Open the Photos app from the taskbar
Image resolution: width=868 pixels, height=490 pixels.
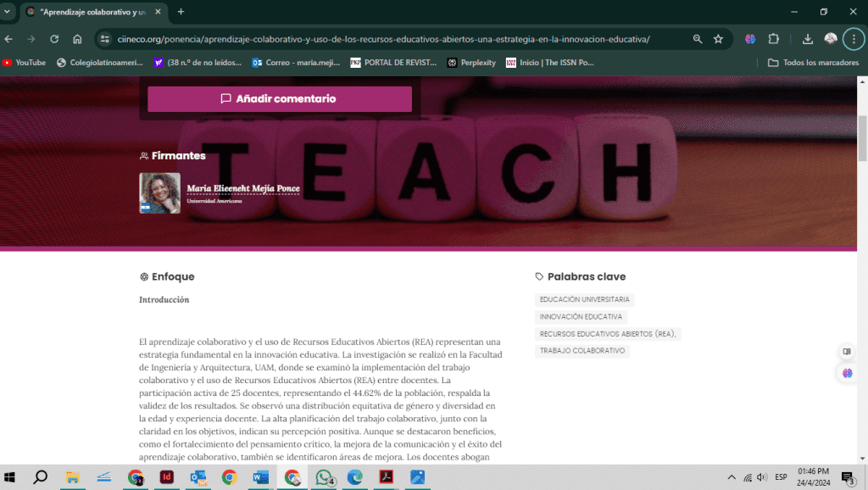click(x=418, y=477)
